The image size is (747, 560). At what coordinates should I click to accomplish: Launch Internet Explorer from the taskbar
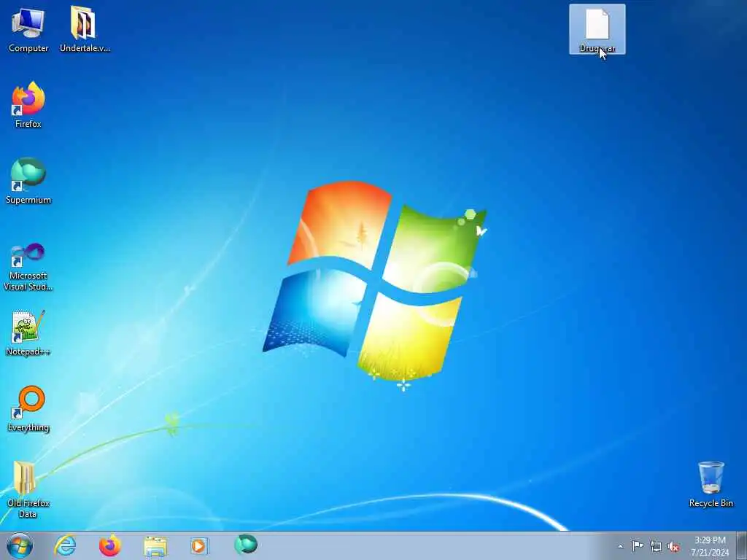[65, 545]
